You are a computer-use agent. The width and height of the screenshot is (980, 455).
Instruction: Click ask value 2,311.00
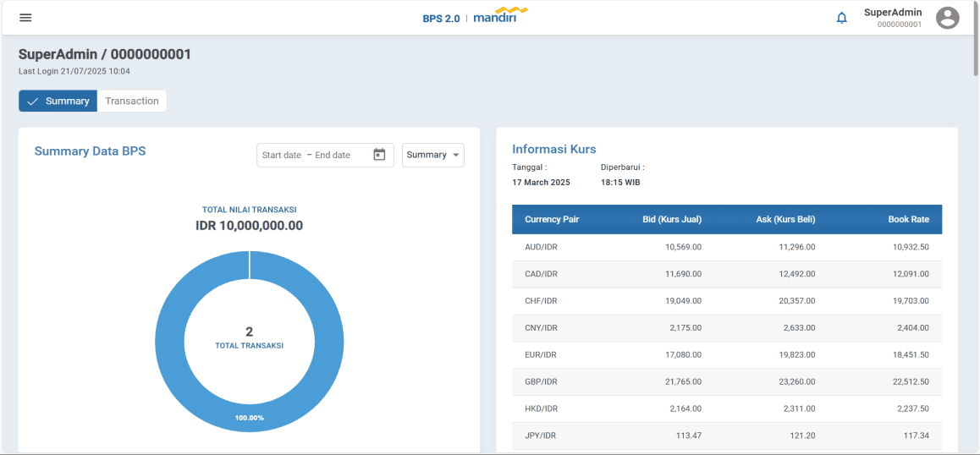(800, 408)
